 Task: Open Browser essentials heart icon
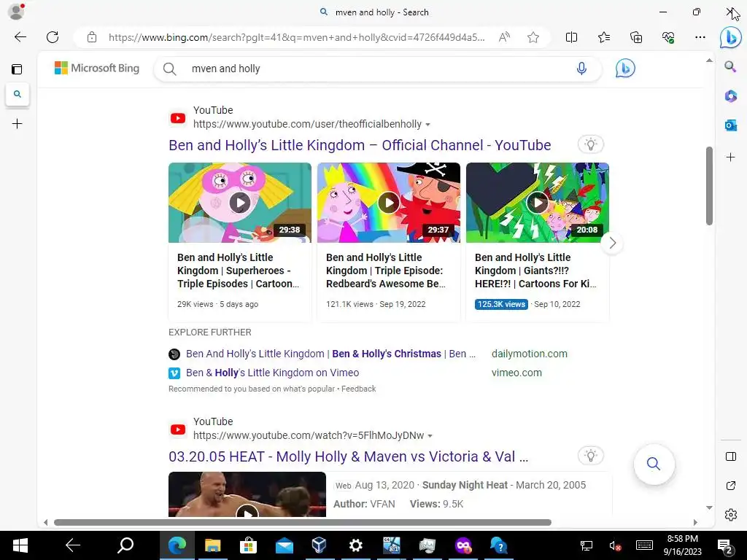(668, 37)
